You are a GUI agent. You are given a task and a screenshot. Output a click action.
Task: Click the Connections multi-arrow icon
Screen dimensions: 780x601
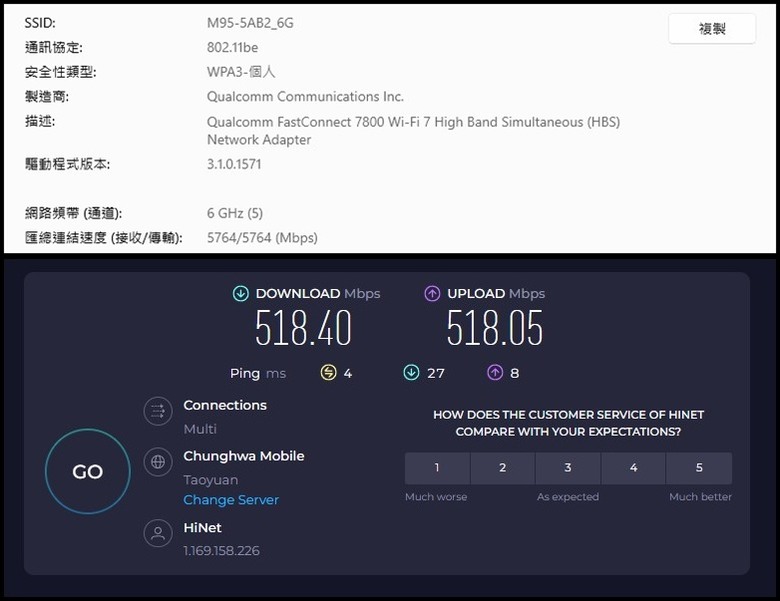click(158, 411)
